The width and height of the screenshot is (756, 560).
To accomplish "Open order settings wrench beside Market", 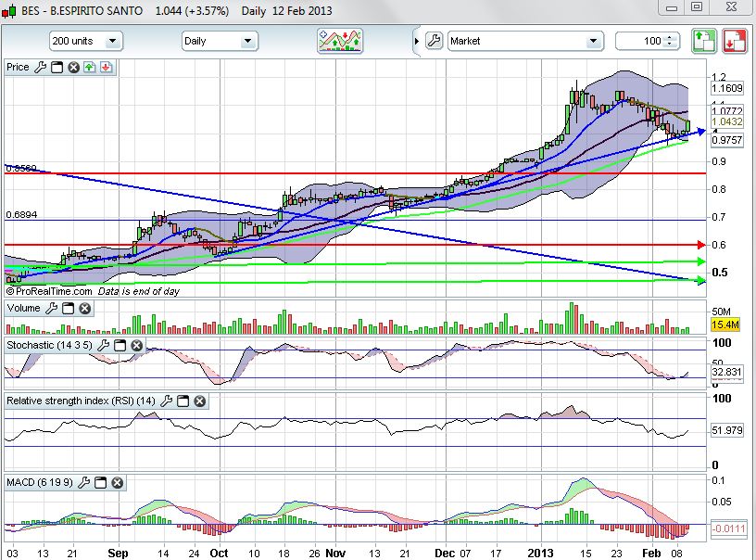I will click(434, 41).
